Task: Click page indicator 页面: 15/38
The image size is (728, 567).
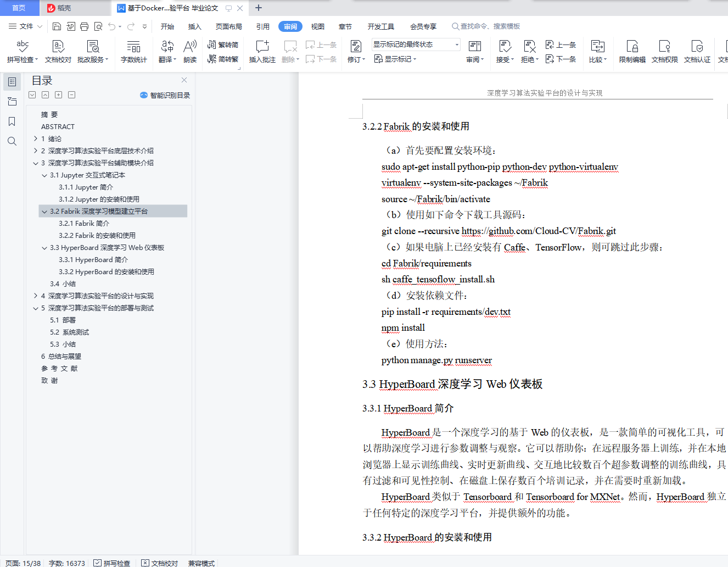Action: [23, 563]
